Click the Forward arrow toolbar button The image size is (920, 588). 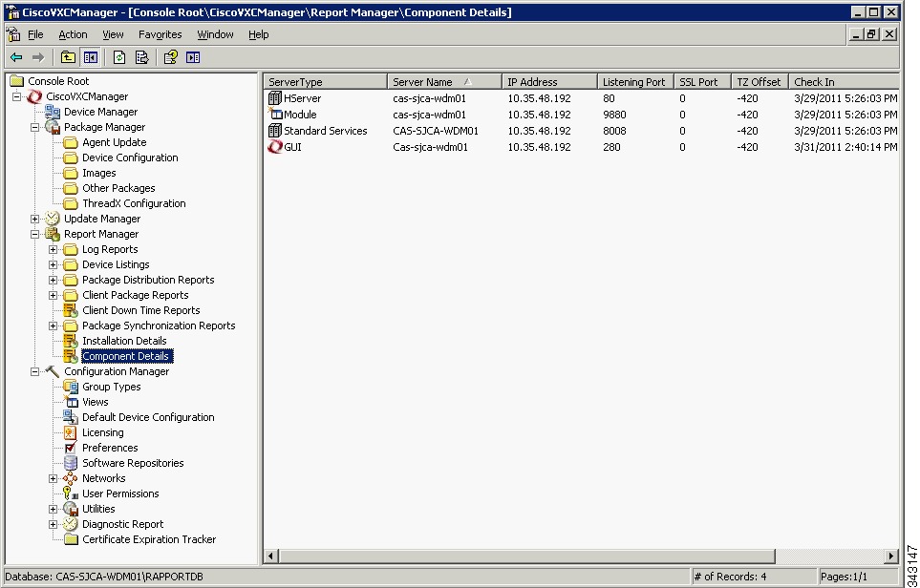pos(38,57)
